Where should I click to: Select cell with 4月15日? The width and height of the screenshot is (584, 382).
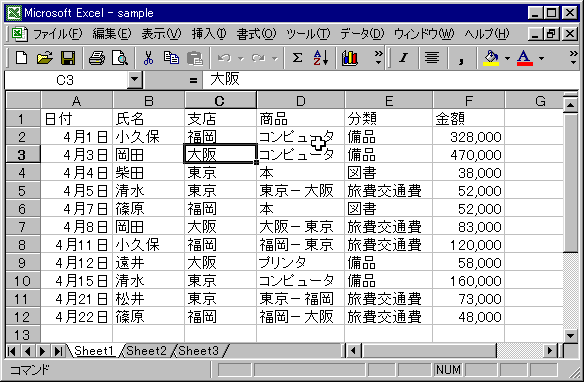coord(76,281)
